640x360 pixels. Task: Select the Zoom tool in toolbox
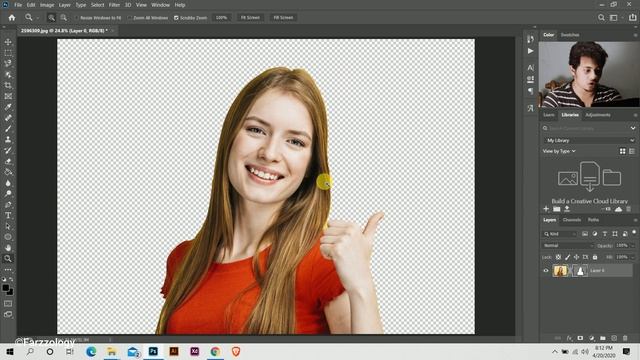click(8, 258)
